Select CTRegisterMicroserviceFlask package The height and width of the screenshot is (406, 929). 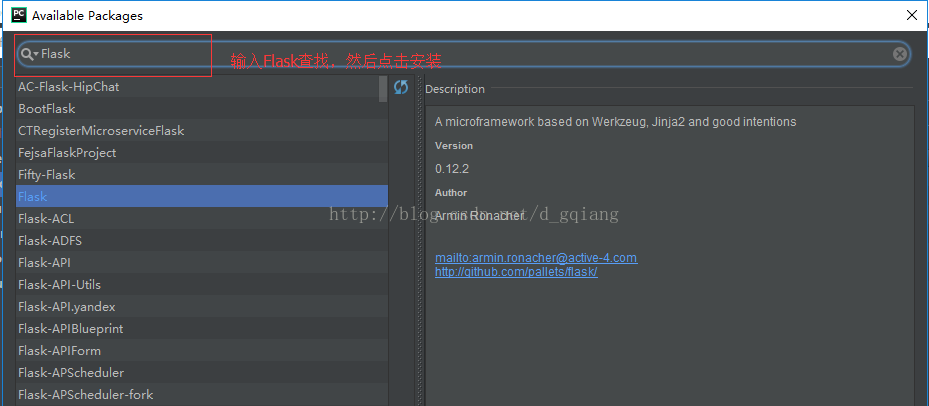tap(201, 130)
